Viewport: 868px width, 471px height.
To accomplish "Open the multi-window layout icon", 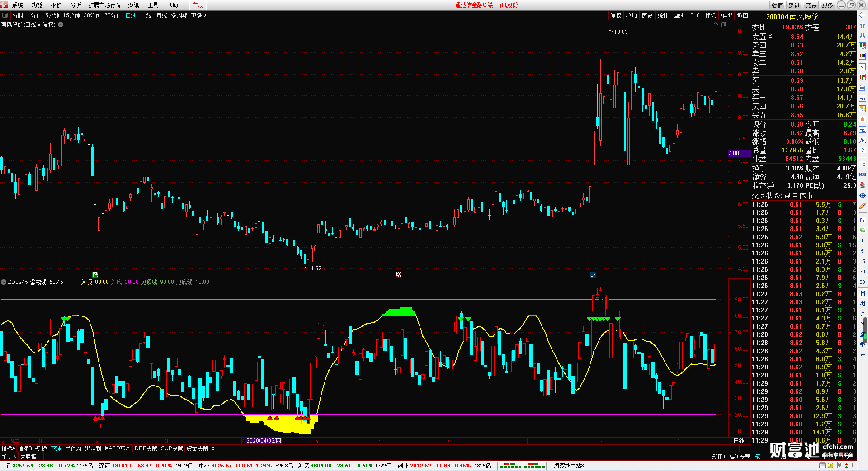I will pyautogui.click(x=863, y=88).
